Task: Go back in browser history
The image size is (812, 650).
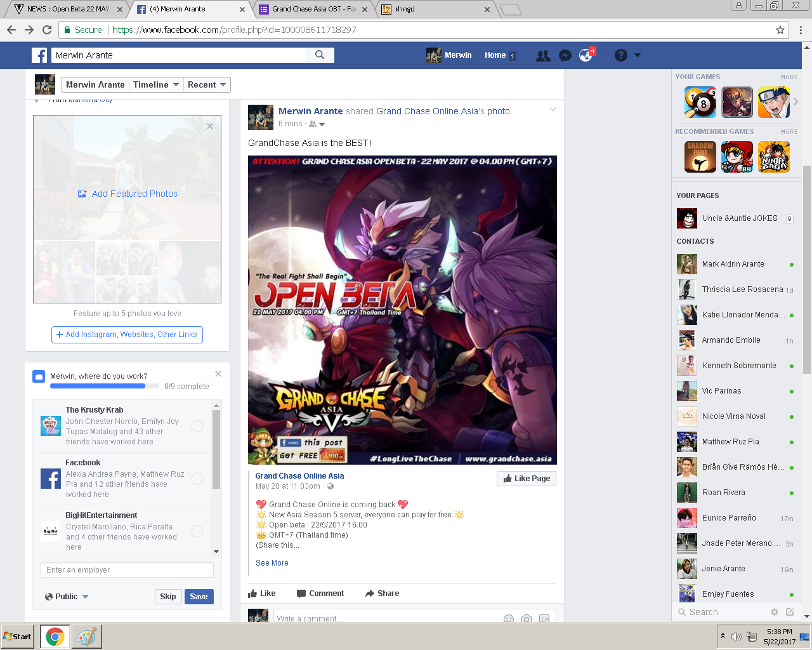Action: pyautogui.click(x=11, y=30)
